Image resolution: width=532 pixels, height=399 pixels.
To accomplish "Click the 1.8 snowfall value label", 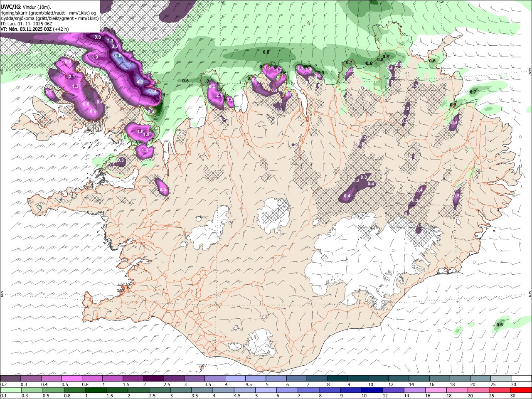I will pos(146,134).
